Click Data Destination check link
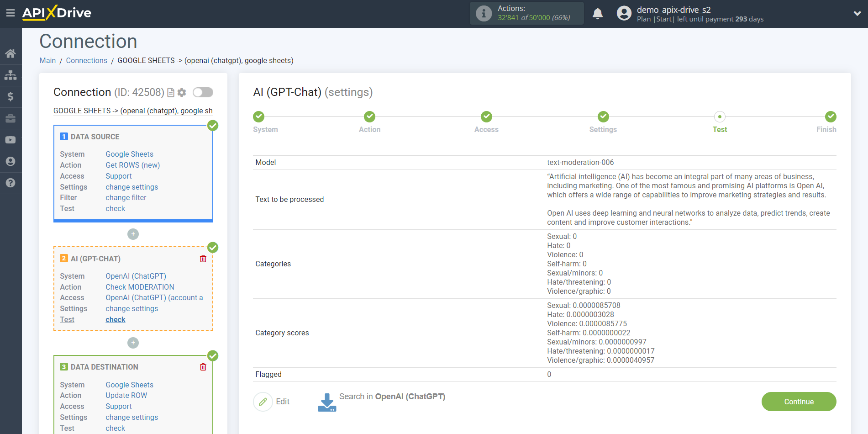This screenshot has height=434, width=868. click(x=115, y=428)
